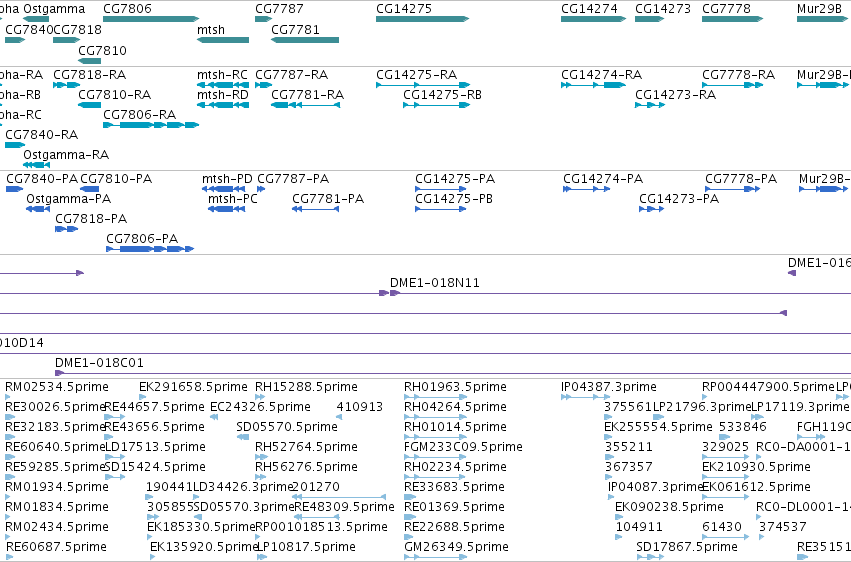The width and height of the screenshot is (851, 562).
Task: Open the FGM233C09.5prime EST
Action: [435, 457]
